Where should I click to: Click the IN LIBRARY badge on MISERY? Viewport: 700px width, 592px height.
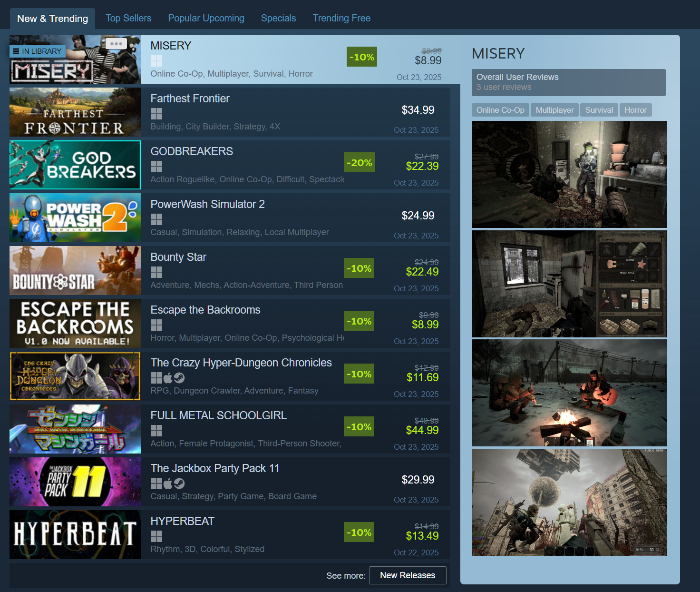pos(37,51)
